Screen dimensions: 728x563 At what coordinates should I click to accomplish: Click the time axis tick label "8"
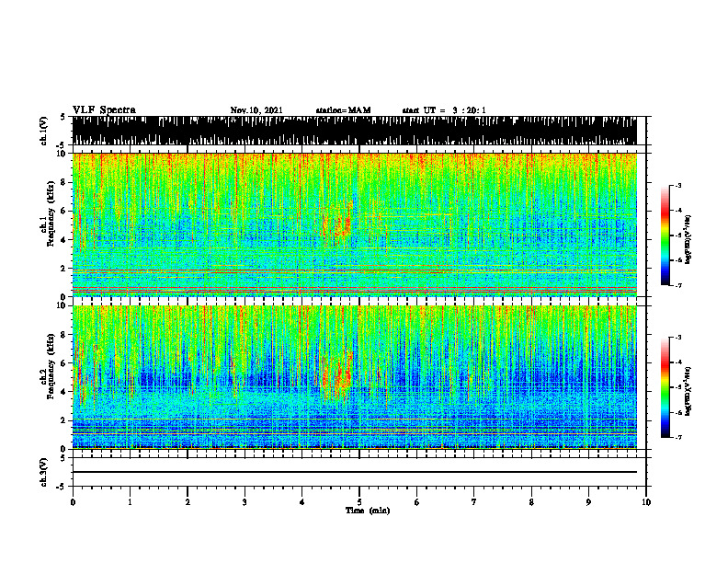click(531, 502)
